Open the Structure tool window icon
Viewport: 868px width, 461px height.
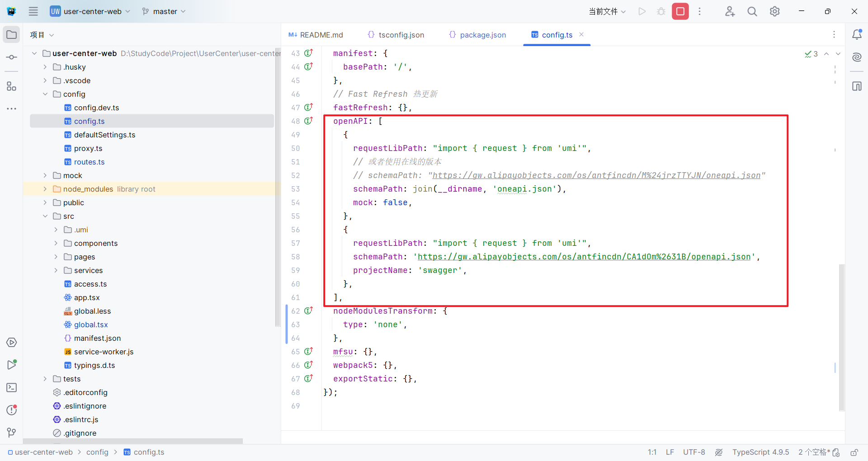click(x=12, y=86)
